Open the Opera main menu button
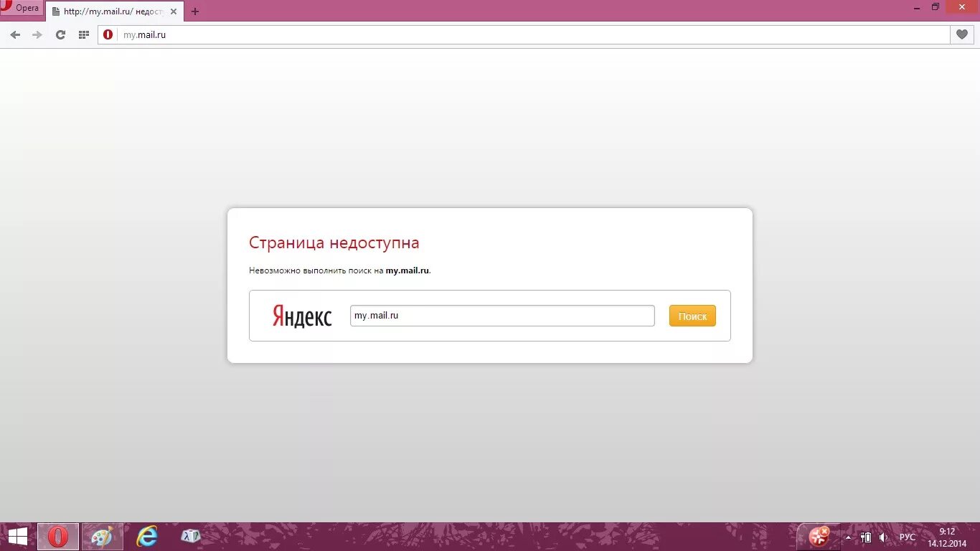Image resolution: width=980 pixels, height=551 pixels. pyautogui.click(x=21, y=9)
